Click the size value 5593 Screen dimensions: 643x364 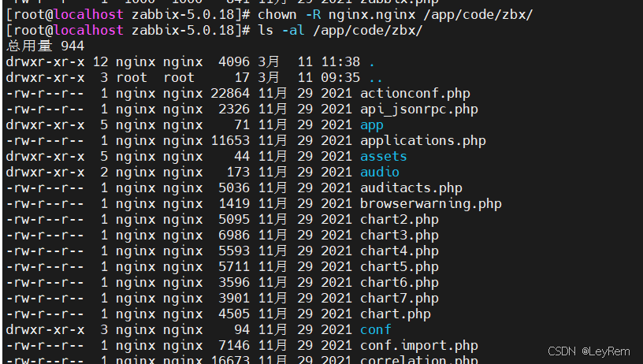pos(234,251)
